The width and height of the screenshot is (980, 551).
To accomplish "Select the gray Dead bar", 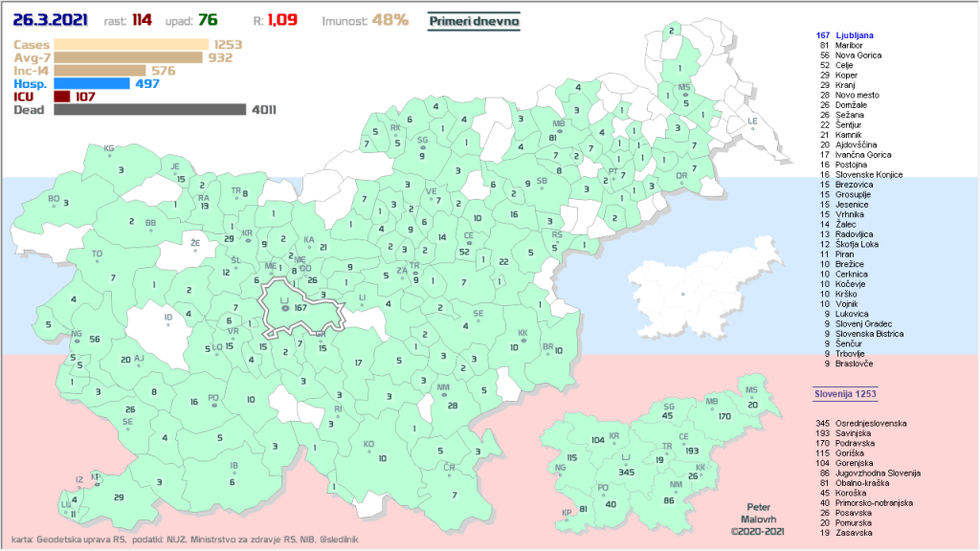I will pos(150,110).
